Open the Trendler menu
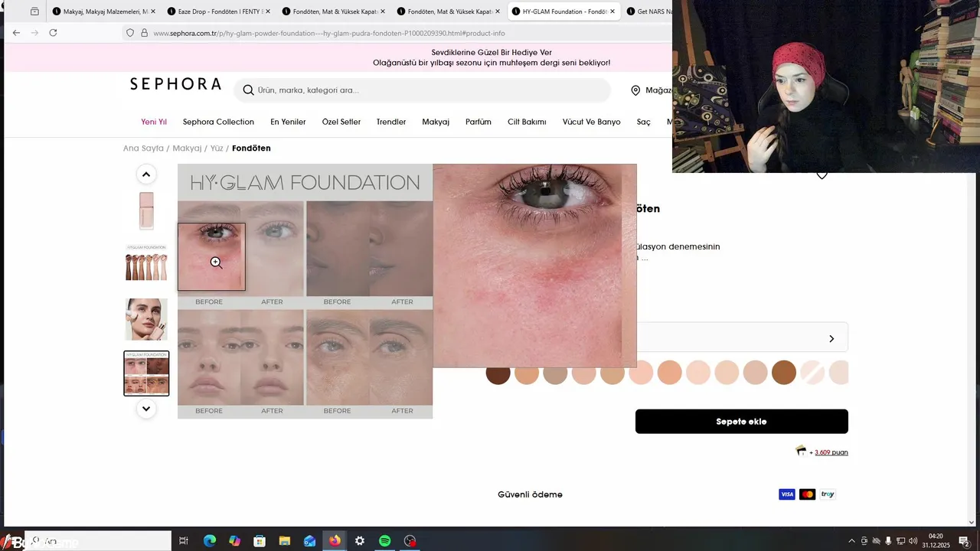 391,122
